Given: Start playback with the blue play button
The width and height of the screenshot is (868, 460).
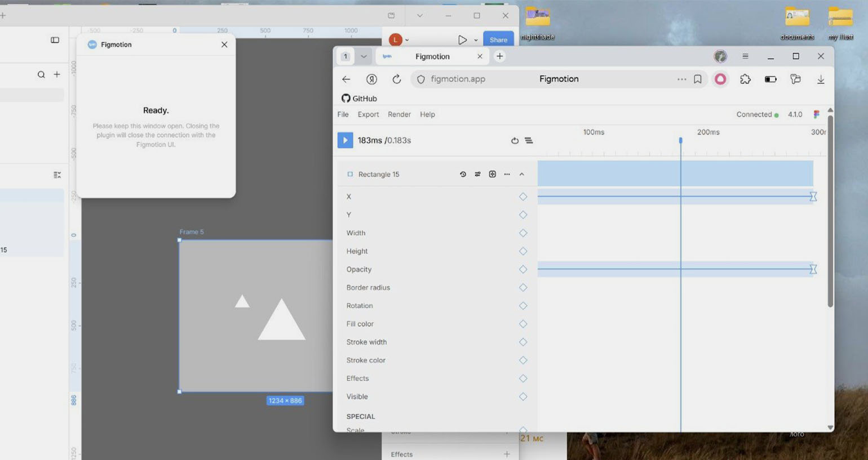Looking at the screenshot, I should pos(345,140).
